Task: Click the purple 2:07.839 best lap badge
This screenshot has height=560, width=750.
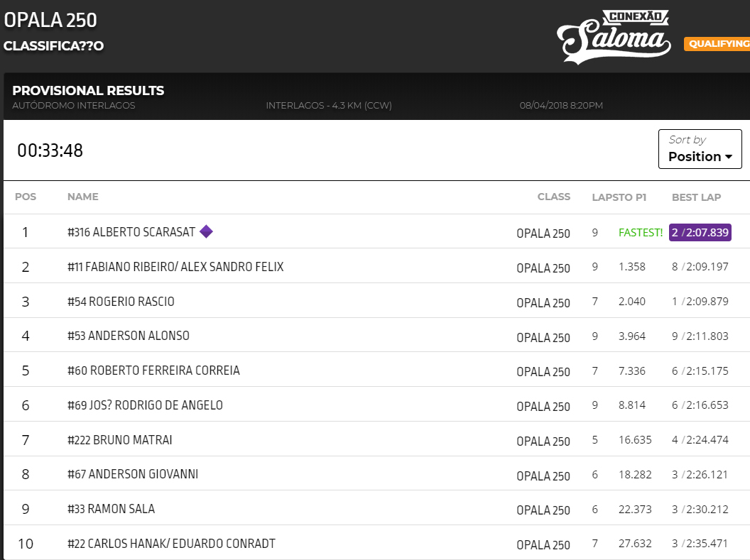Action: pyautogui.click(x=700, y=232)
